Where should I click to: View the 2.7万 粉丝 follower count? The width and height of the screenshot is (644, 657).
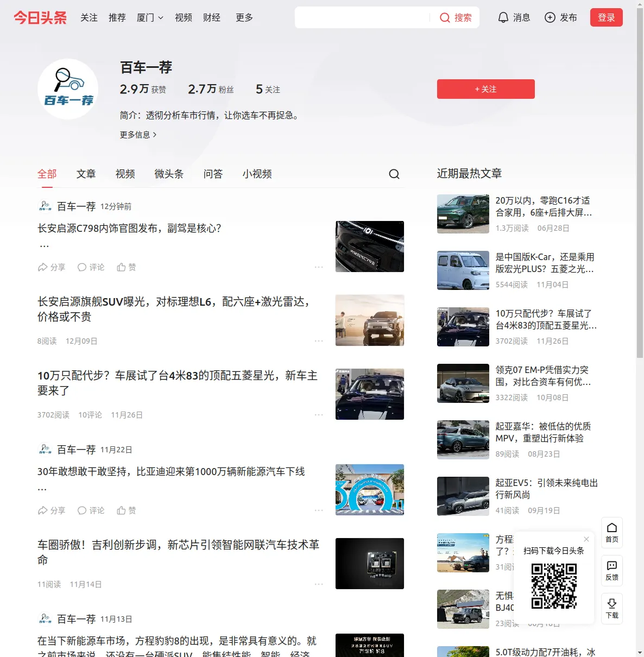211,89
